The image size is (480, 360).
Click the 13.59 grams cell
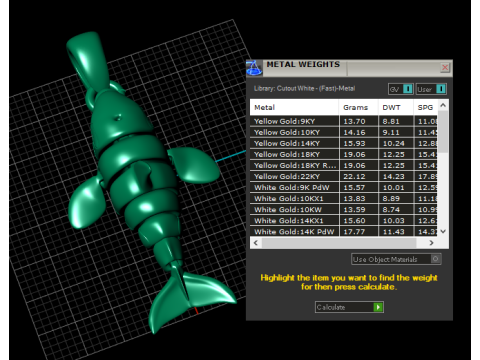[359, 209]
